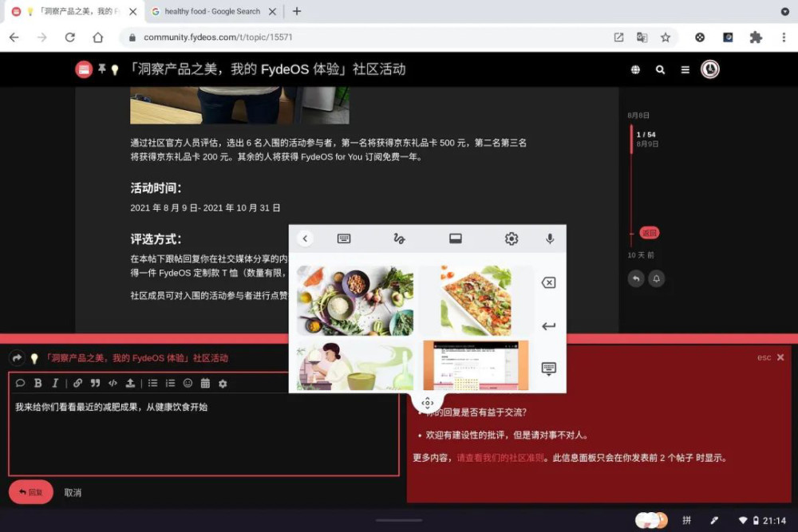Insert hyperlink using editor link icon

coord(77,383)
